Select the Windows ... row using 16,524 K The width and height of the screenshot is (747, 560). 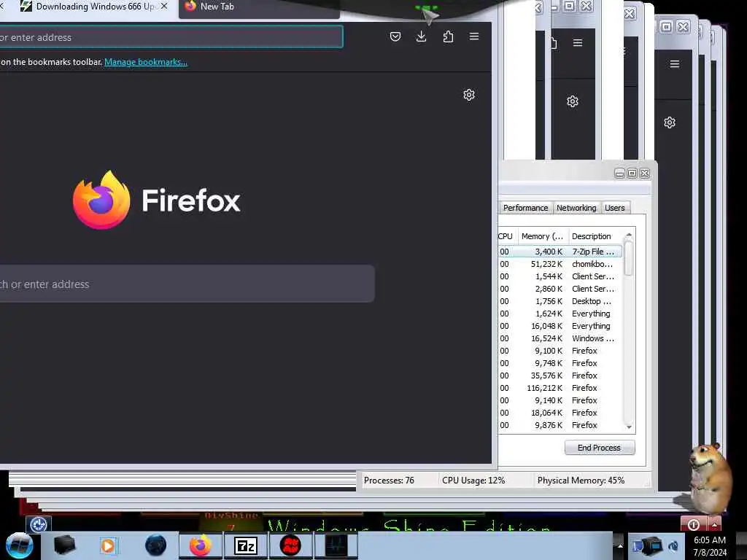(560, 338)
